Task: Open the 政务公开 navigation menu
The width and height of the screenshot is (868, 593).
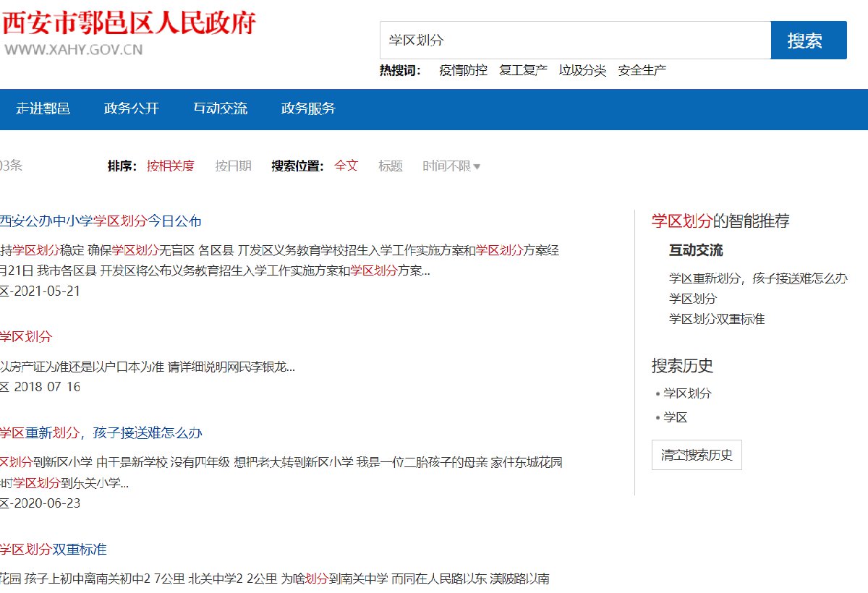Action: [x=132, y=108]
